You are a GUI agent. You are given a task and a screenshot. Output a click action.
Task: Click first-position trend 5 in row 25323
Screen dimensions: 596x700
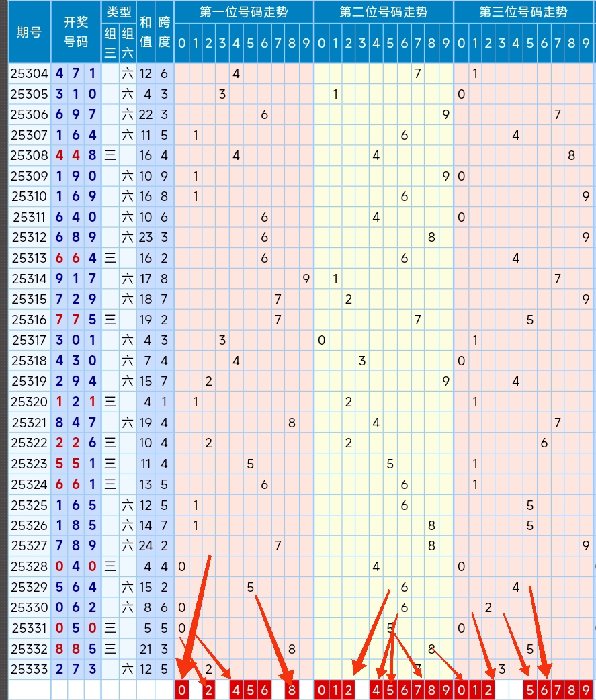tap(250, 464)
